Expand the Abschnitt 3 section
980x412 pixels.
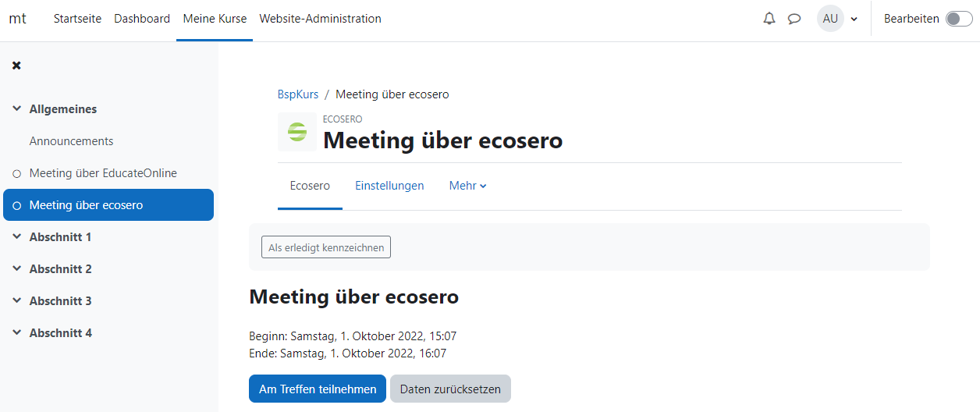coord(17,301)
